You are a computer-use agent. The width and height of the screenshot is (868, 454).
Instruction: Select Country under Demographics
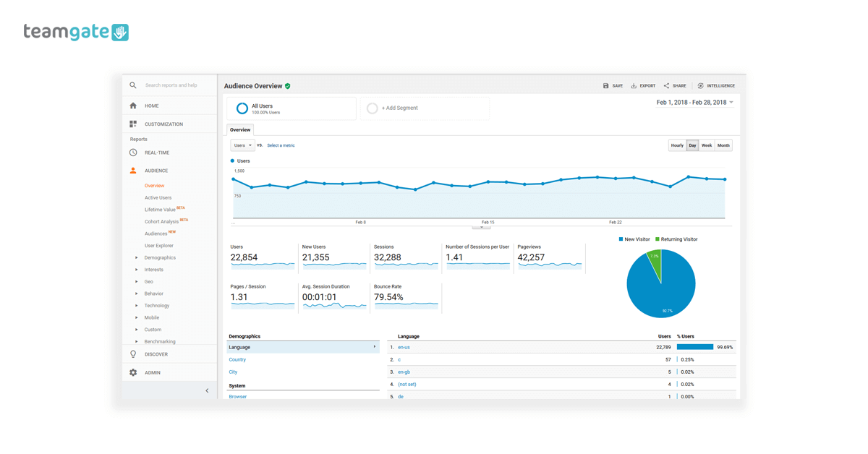click(x=237, y=359)
